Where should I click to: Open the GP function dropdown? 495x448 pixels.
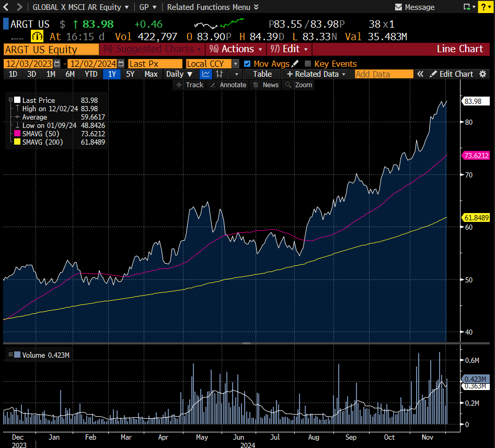(x=148, y=7)
